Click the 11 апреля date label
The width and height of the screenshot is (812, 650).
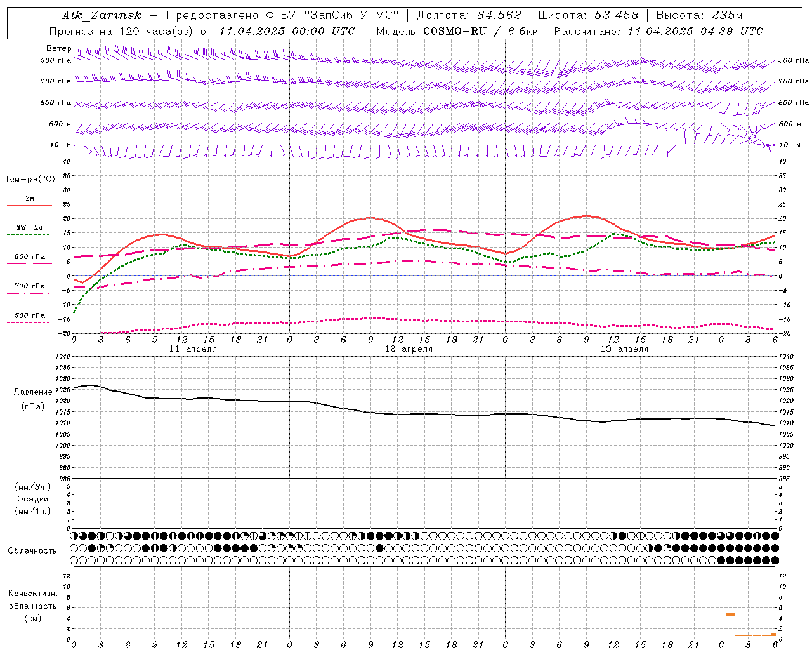pyautogui.click(x=193, y=349)
